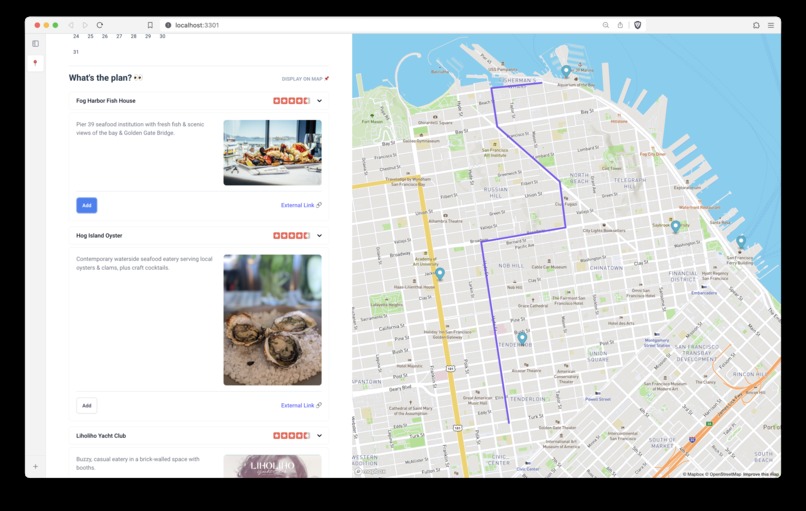Click the browser back arrow
Screen dimensions: 806x511
pyautogui.click(x=70, y=25)
